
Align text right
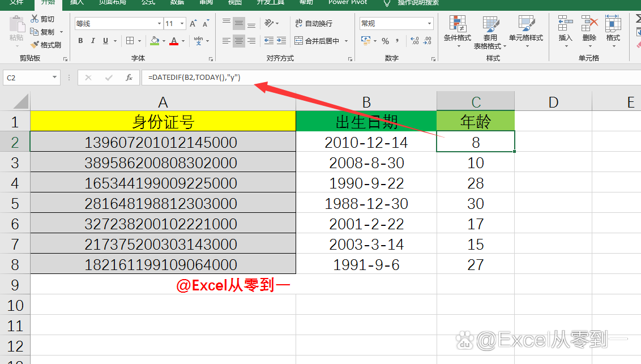coord(251,41)
